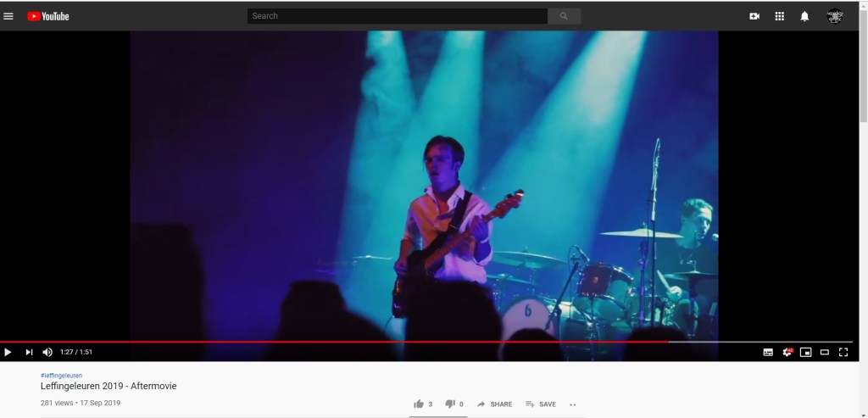
Task: Open video settings gear menu
Action: [787, 352]
